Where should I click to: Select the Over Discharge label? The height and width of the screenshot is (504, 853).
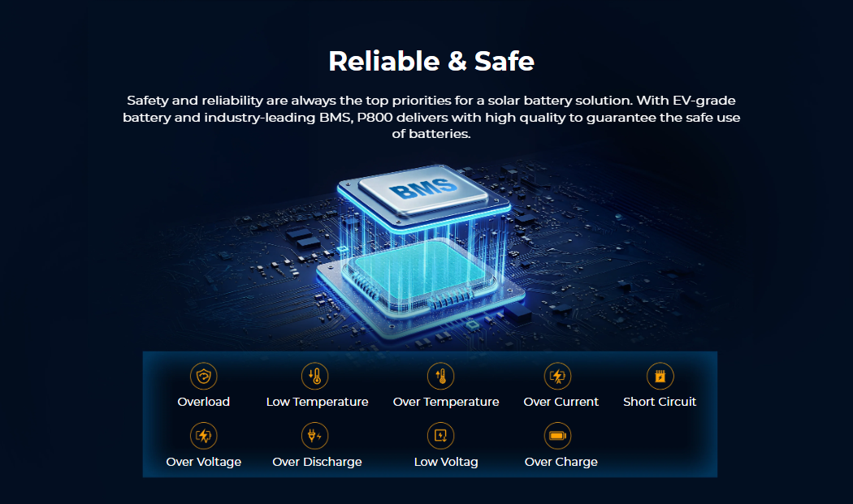(317, 462)
